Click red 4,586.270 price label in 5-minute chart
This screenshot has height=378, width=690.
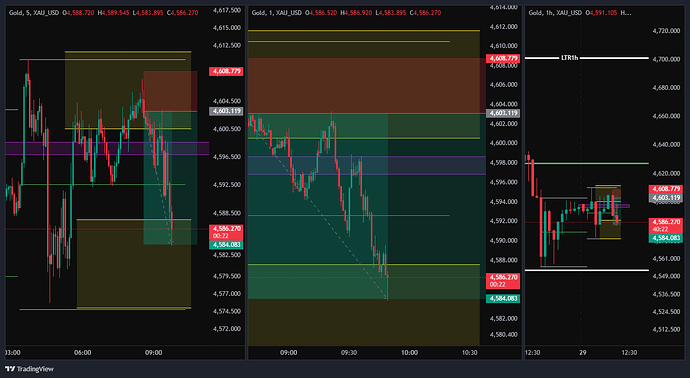(x=226, y=232)
